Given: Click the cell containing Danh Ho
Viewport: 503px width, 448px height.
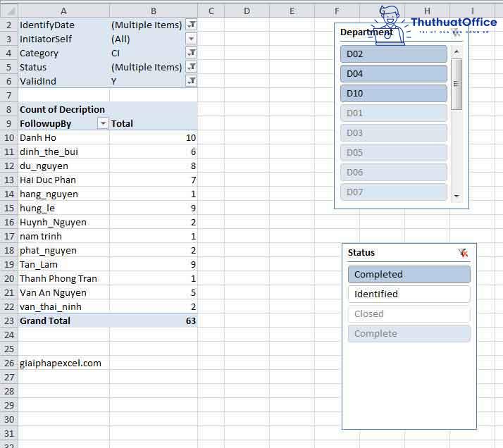Looking at the screenshot, I should click(x=63, y=137).
